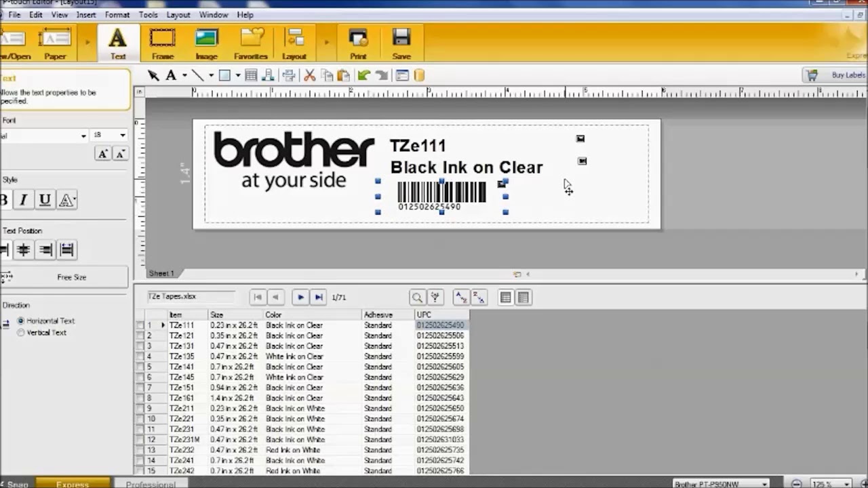Right align text position
Screen dimensions: 868x488
pos(45,250)
